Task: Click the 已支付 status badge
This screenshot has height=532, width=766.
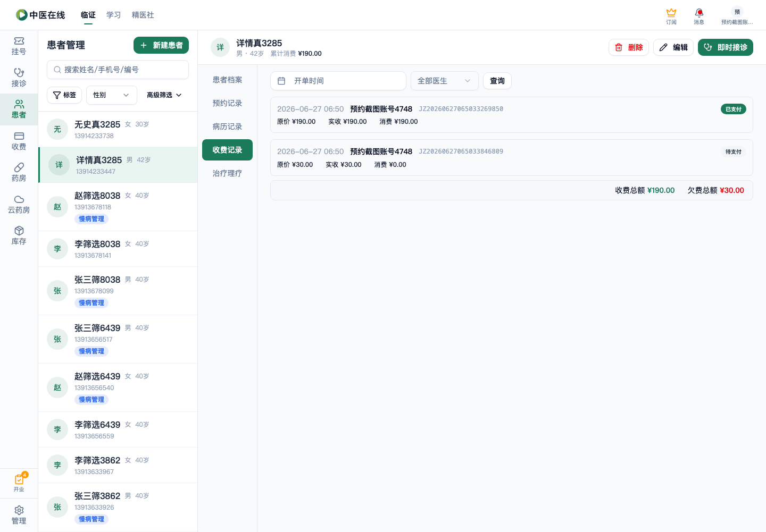Action: pyautogui.click(x=734, y=109)
